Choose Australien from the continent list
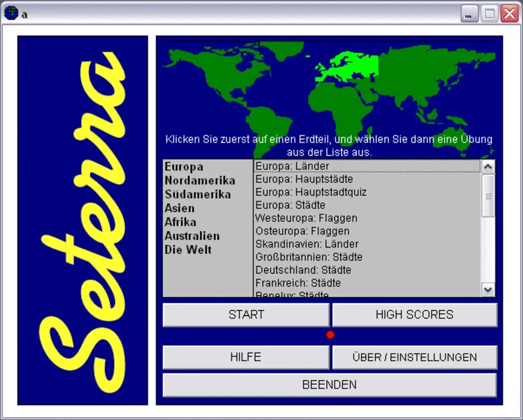 coord(192,236)
